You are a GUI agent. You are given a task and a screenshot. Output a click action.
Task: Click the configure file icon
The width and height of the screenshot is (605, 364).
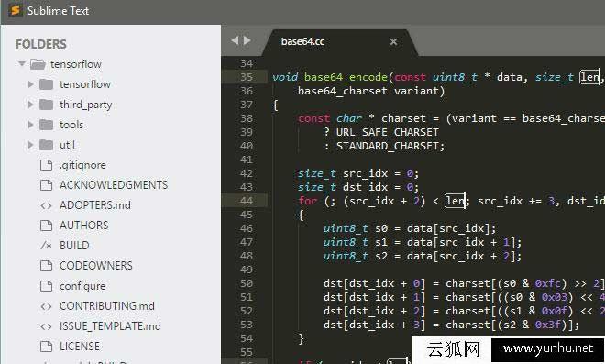click(x=47, y=286)
